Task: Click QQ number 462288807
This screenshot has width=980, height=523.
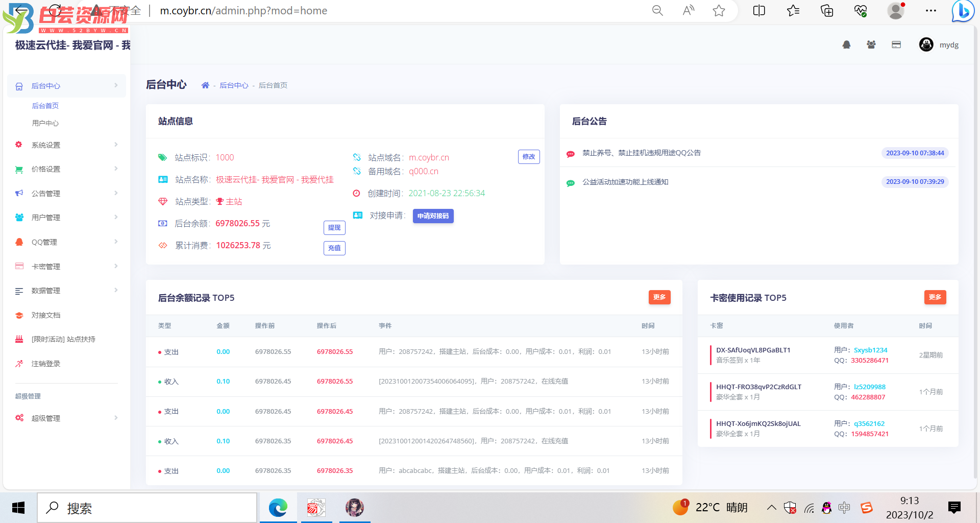Action: tap(868, 397)
